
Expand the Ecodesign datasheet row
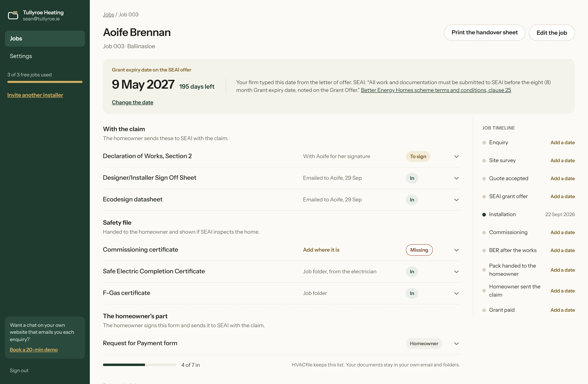(456, 200)
